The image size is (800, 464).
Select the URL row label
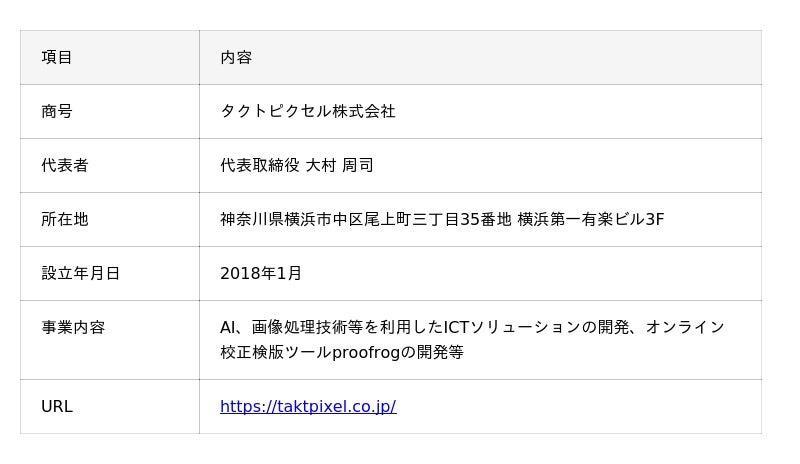57,407
